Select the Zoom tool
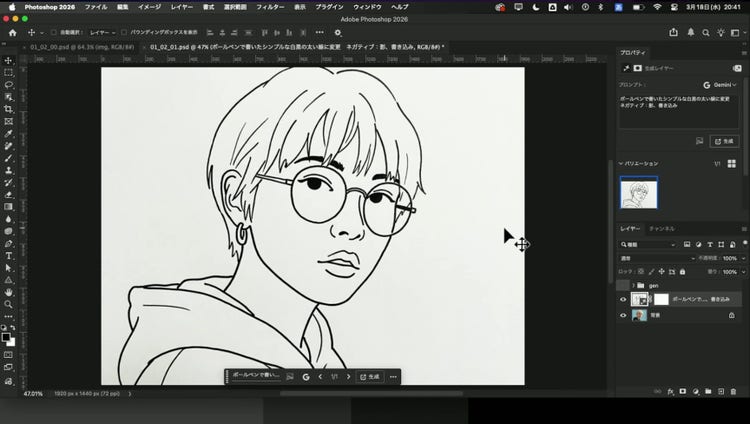The height and width of the screenshot is (424, 750). coord(8,303)
